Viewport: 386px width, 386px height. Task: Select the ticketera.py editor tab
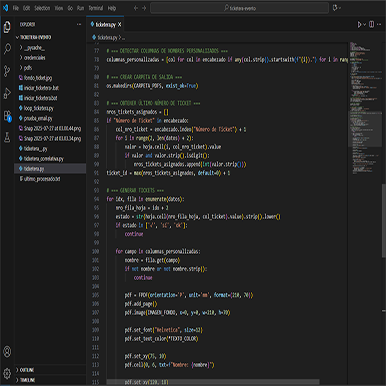[105, 24]
